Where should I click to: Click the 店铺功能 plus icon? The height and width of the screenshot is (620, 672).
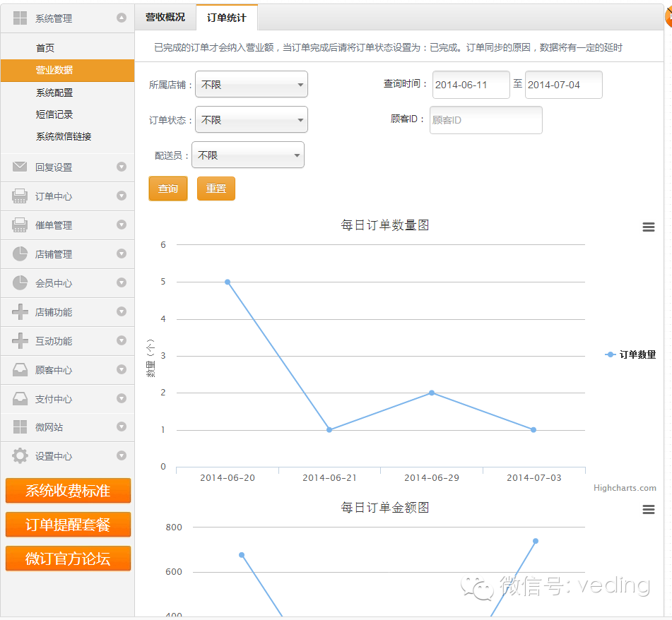coord(20,311)
